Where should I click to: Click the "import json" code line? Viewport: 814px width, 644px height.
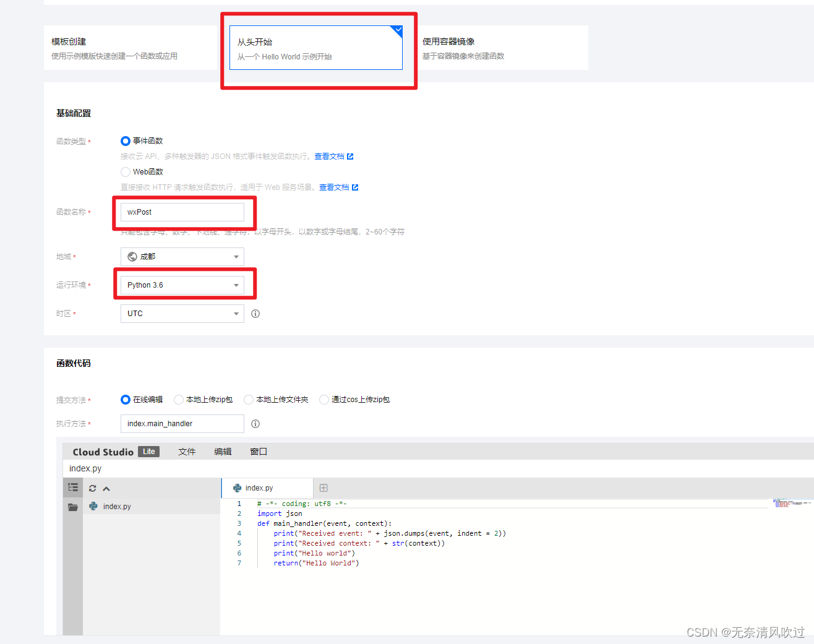point(280,513)
